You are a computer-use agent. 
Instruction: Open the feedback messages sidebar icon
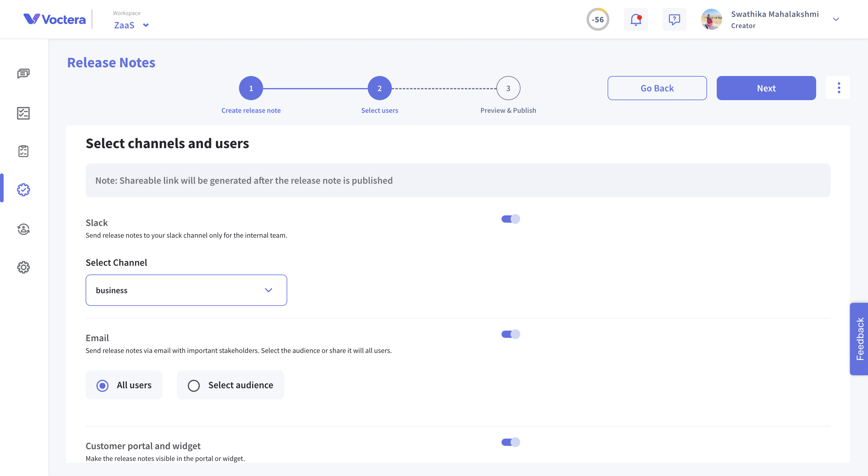(x=23, y=73)
